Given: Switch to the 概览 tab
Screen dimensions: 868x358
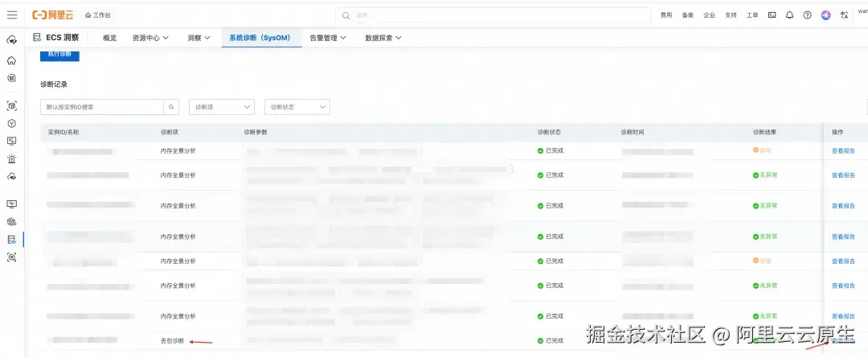Looking at the screenshot, I should click(109, 39).
